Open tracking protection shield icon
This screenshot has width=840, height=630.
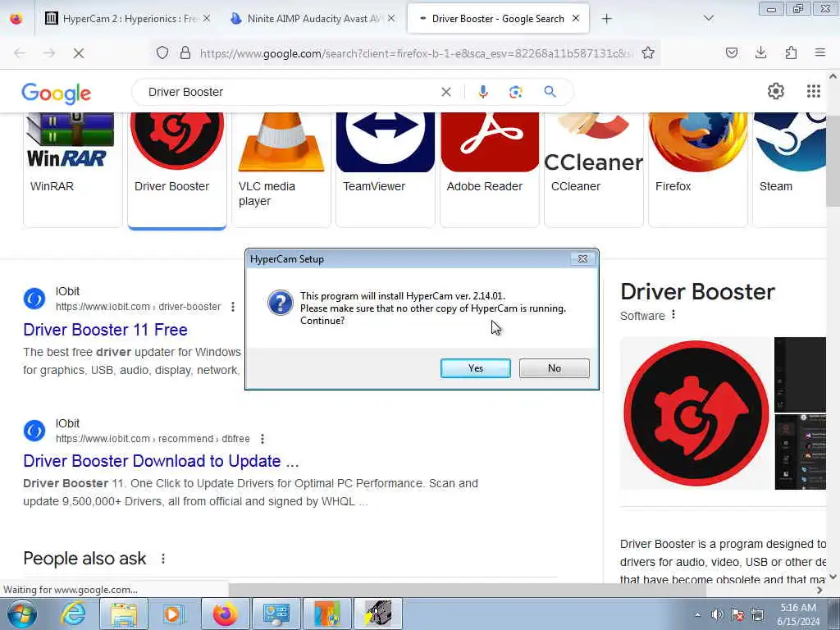(x=162, y=53)
